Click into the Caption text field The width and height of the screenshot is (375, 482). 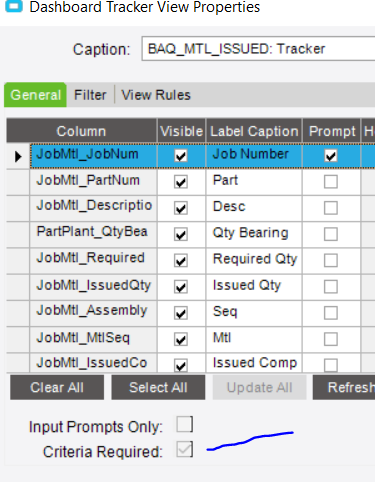258,49
